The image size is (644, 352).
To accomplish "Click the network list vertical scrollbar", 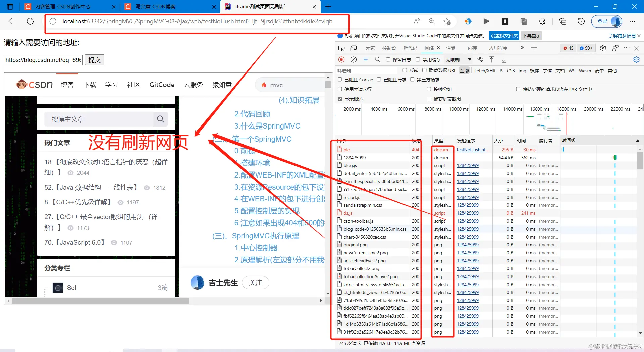I will (x=640, y=161).
